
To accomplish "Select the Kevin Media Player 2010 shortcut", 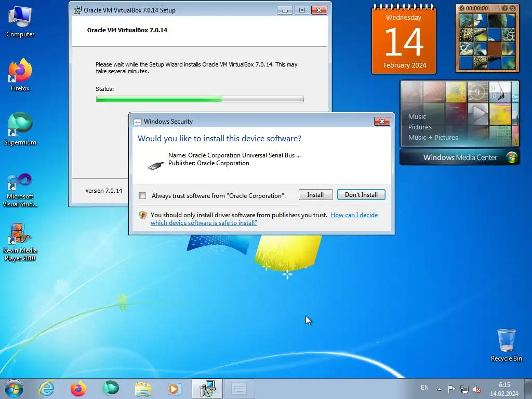I will click(x=20, y=242).
